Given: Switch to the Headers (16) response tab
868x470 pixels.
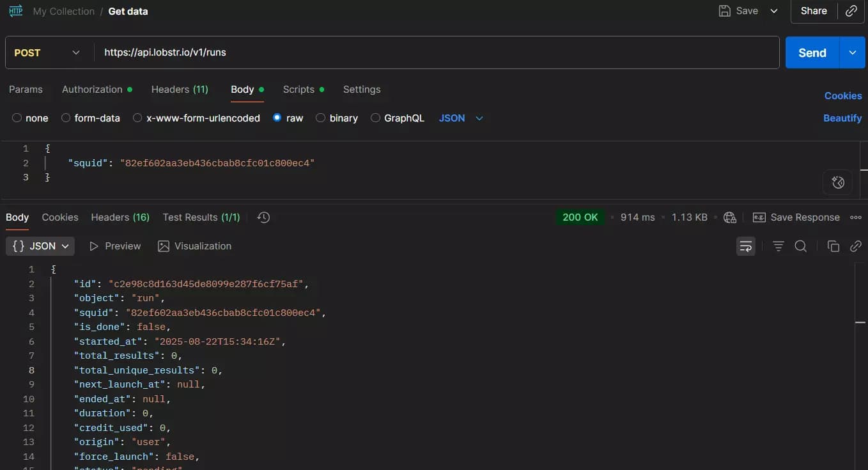Looking at the screenshot, I should click(x=120, y=217).
